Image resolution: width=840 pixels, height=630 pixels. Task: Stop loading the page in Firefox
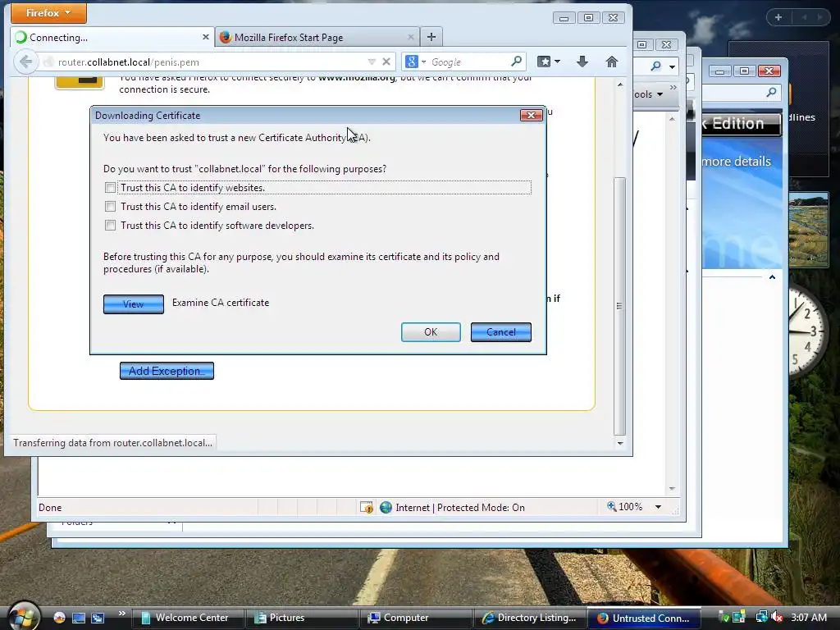386,62
